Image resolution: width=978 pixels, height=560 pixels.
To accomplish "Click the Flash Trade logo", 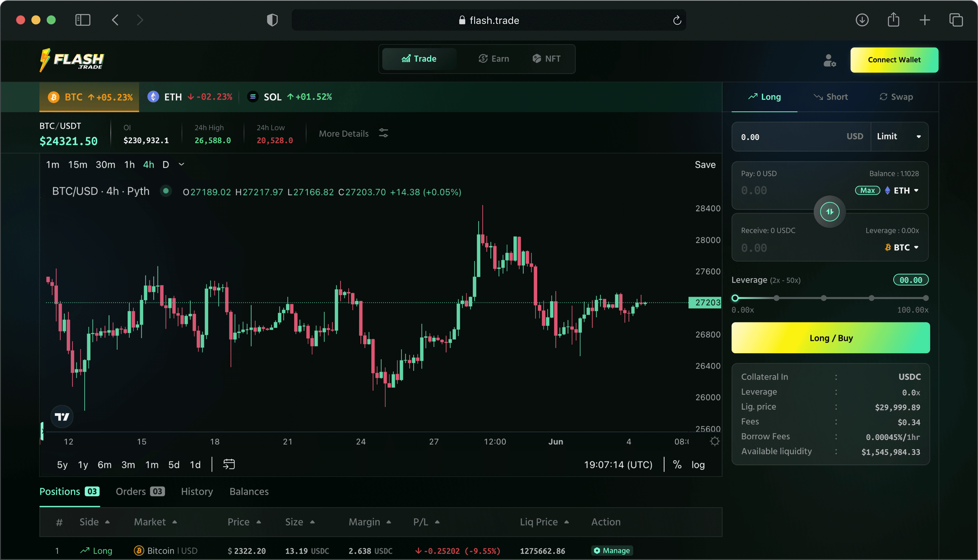I will [72, 60].
